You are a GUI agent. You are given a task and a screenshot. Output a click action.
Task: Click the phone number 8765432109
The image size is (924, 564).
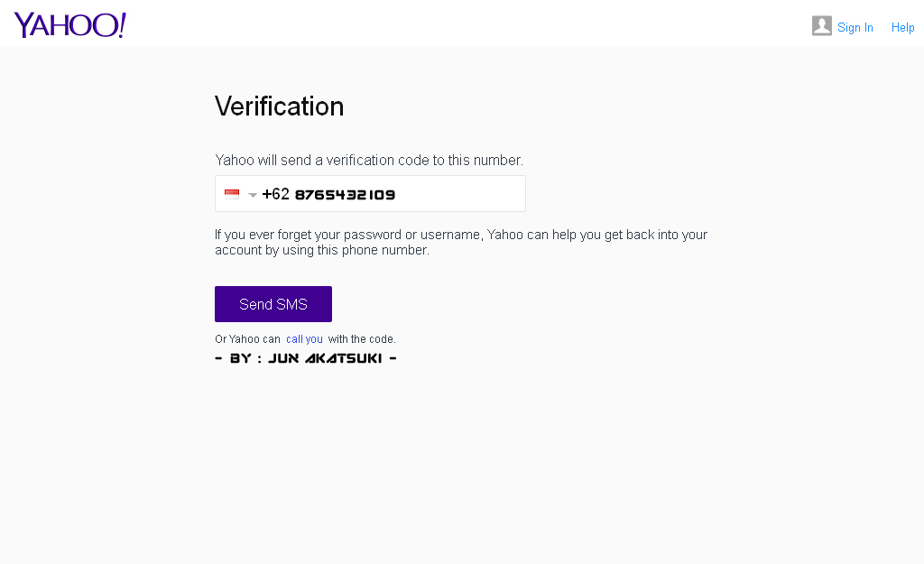(345, 195)
